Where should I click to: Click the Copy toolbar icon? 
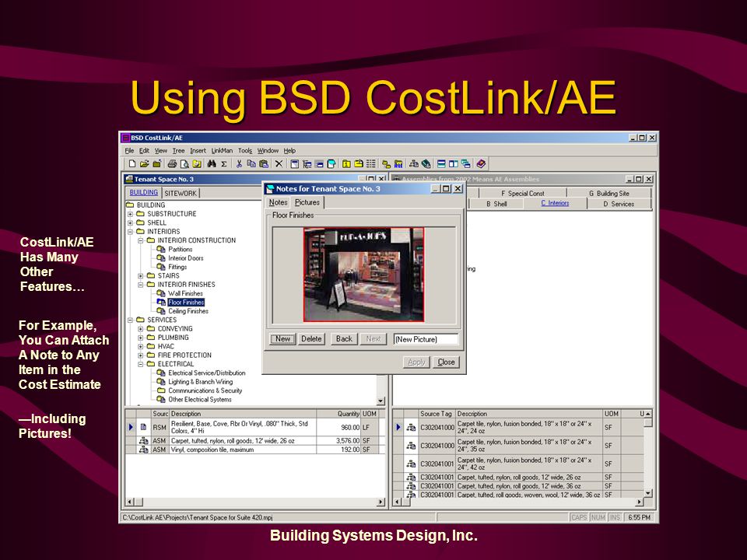[251, 164]
